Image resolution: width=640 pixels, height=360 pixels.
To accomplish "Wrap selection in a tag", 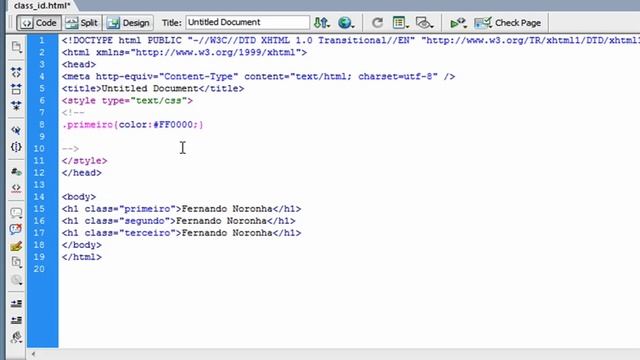I will (x=16, y=246).
